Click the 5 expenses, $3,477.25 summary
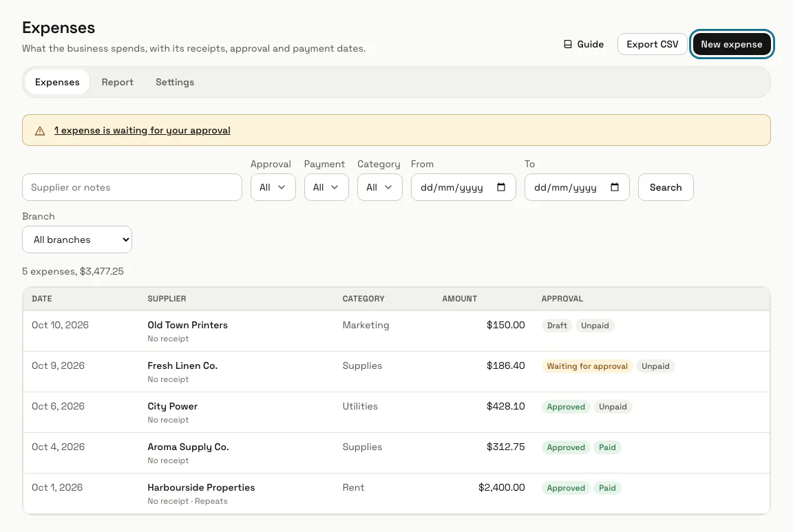 [73, 272]
